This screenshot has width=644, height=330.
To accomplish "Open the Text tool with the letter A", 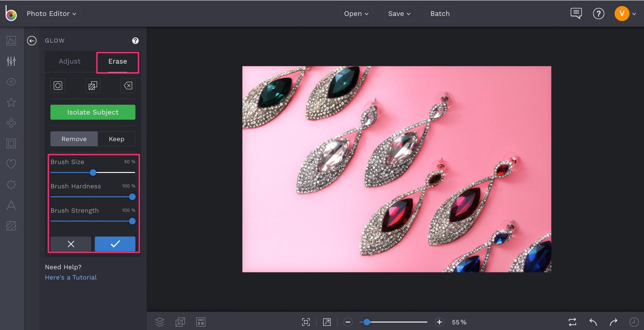I will [11, 205].
